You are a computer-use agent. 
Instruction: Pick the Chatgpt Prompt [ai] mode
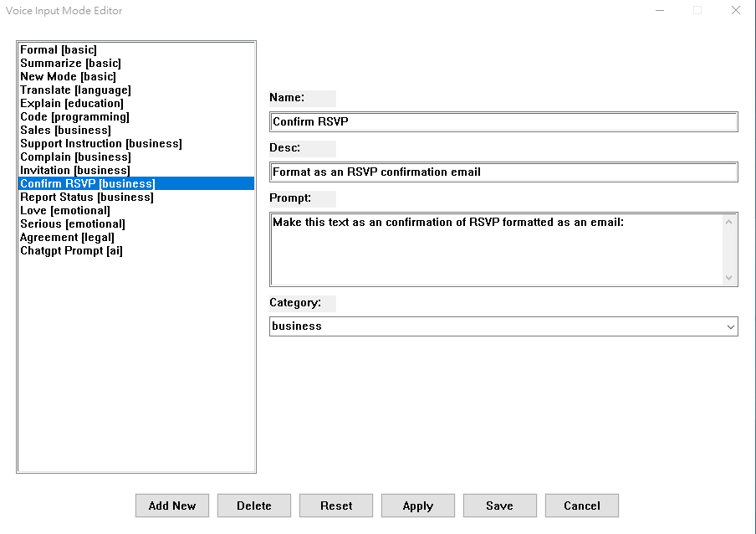136,251
